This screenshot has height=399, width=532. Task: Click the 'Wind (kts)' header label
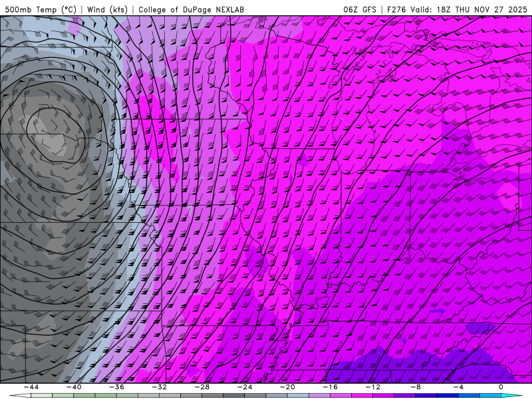pyautogui.click(x=107, y=9)
